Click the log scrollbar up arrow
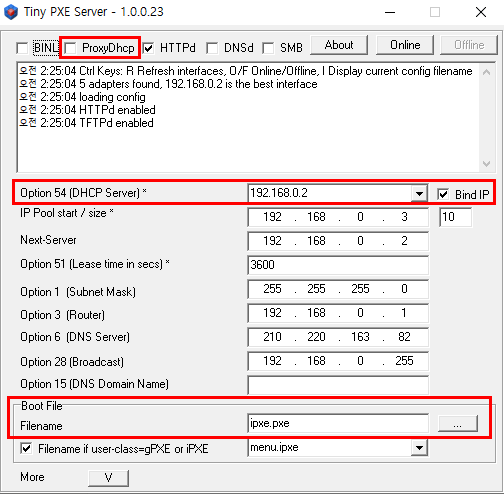The image size is (504, 494). point(486,72)
